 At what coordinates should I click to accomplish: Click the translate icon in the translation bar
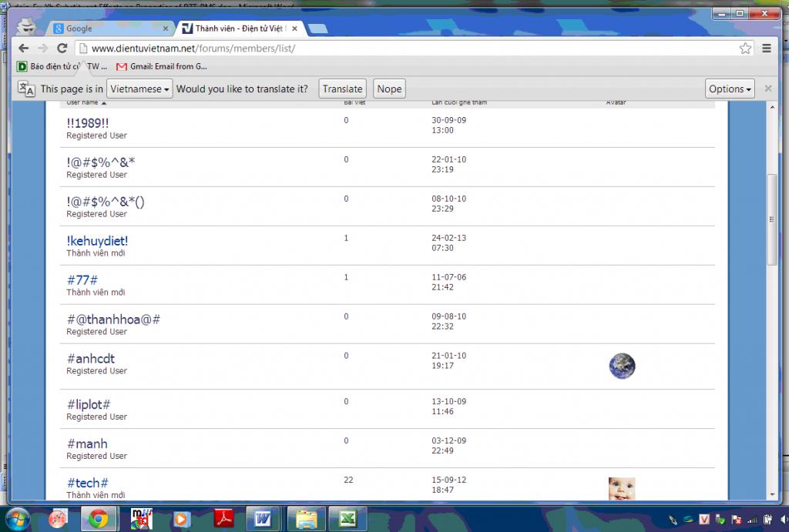coord(26,89)
